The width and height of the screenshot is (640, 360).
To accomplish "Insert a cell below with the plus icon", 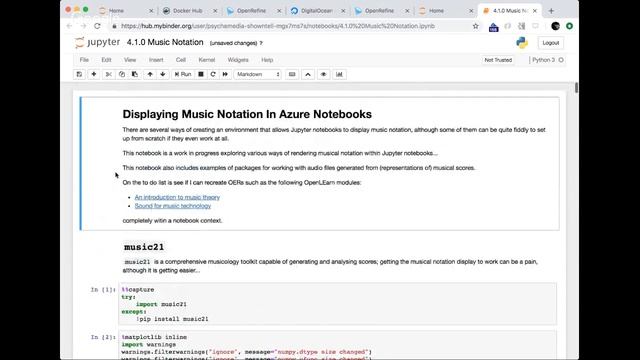I will click(x=94, y=74).
